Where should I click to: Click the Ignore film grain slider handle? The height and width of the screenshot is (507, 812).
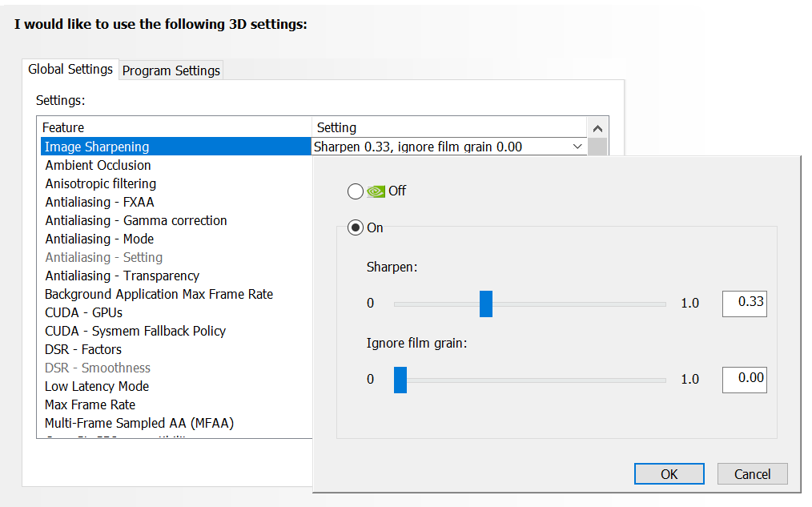pos(400,380)
